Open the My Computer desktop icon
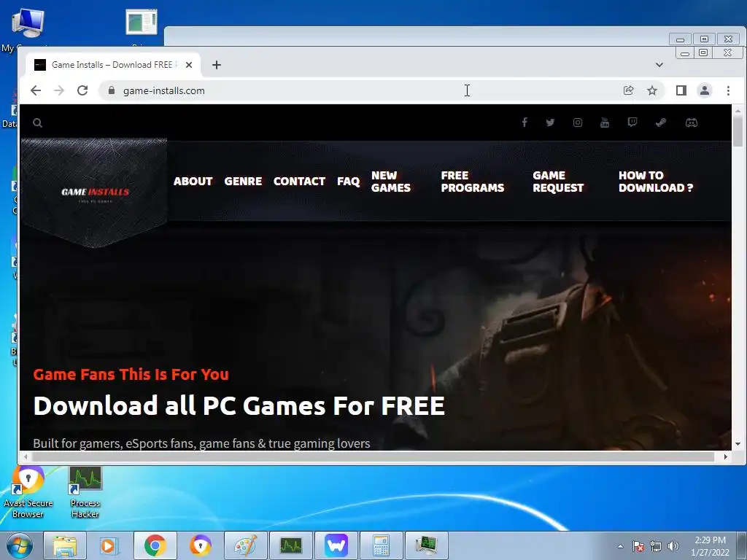Image resolution: width=747 pixels, height=560 pixels. click(27, 28)
